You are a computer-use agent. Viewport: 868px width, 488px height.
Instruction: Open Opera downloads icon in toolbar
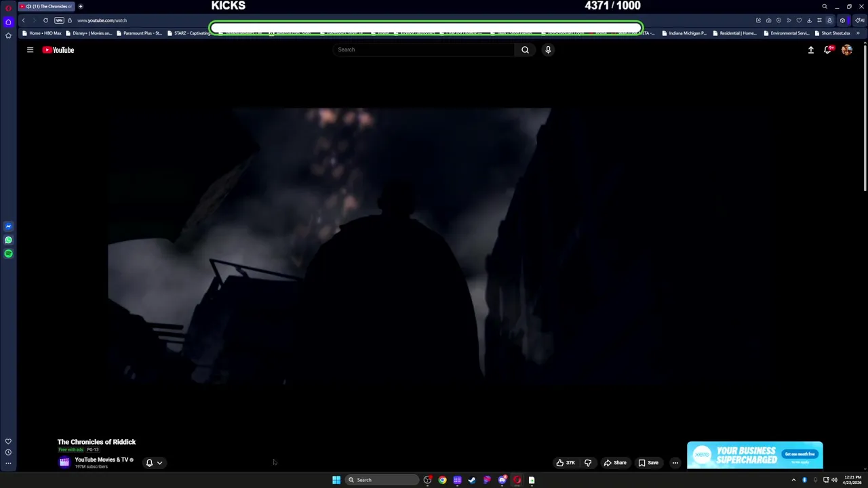pos(809,20)
